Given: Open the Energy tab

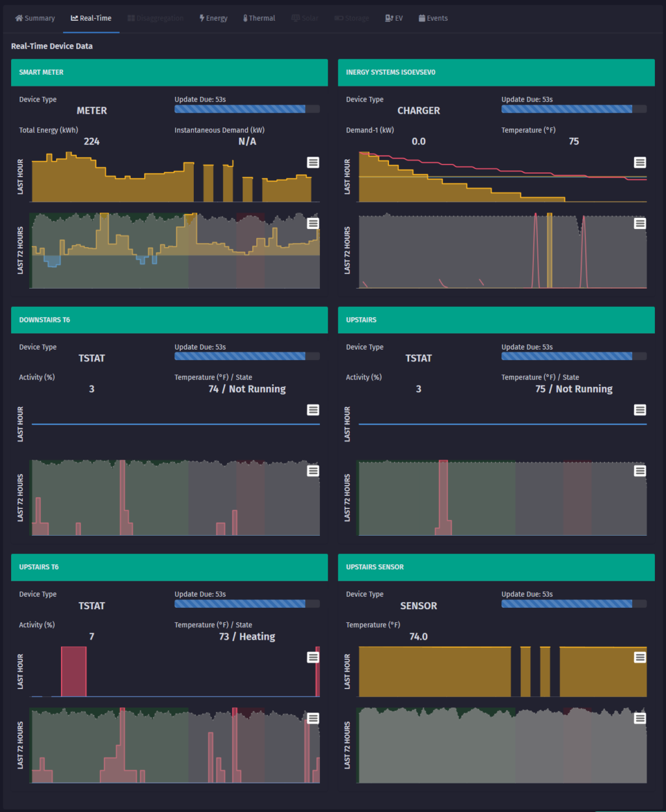Looking at the screenshot, I should pos(213,18).
